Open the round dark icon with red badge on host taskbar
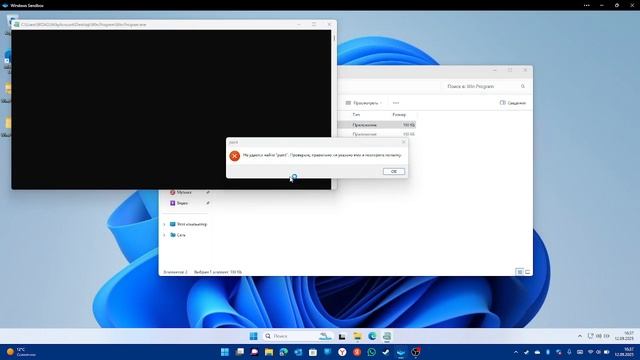Screen dimensions: 640x360 (416, 352)
